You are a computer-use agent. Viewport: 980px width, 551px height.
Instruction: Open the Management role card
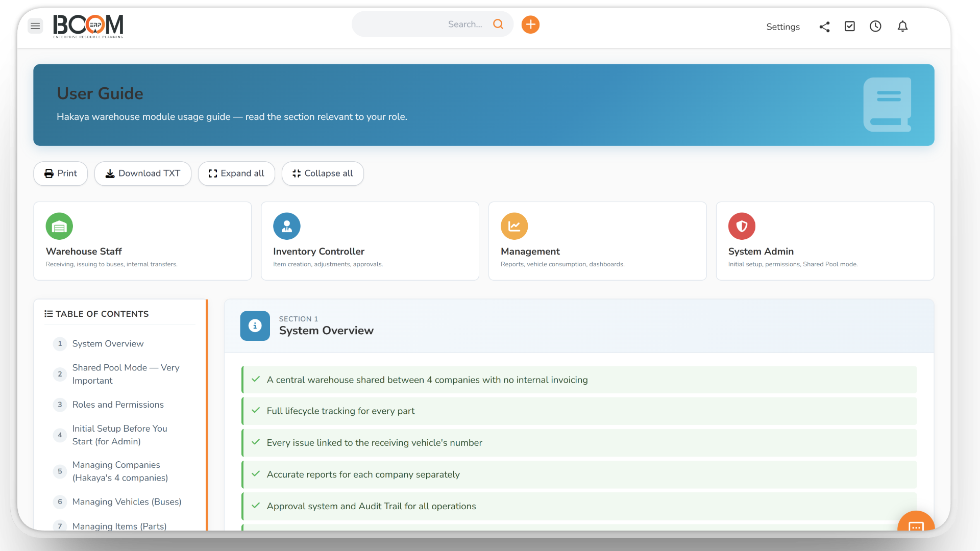pyautogui.click(x=598, y=241)
